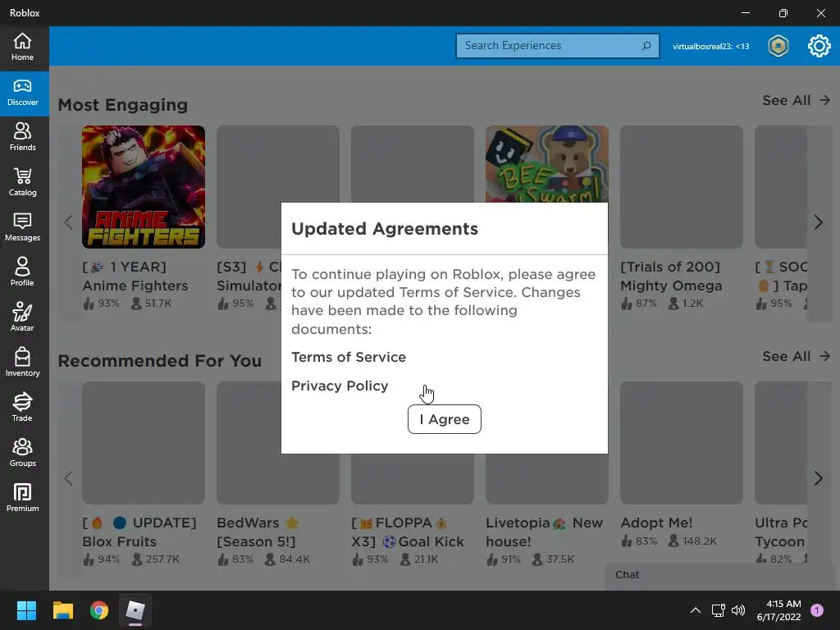Go to the Trade page
Screen dimensions: 840x630
point(22,408)
